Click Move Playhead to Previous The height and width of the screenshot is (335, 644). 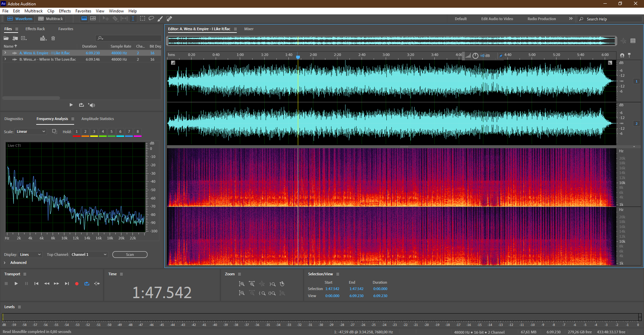coord(36,284)
